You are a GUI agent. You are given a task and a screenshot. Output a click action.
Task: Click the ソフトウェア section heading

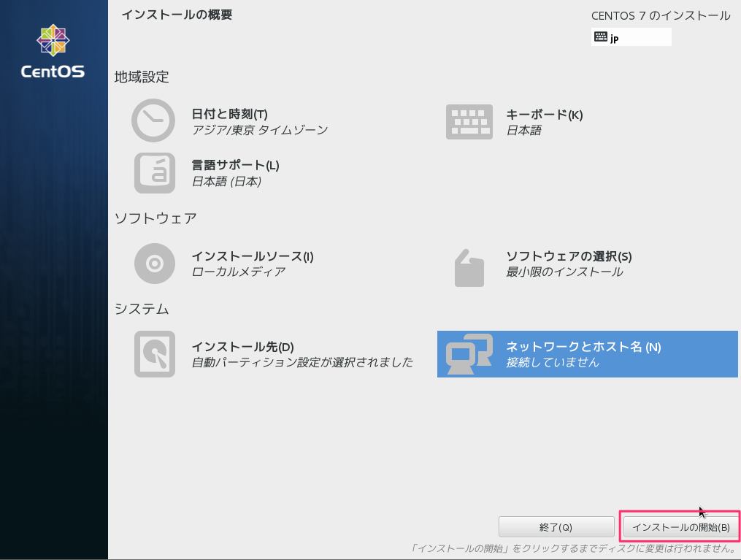156,218
